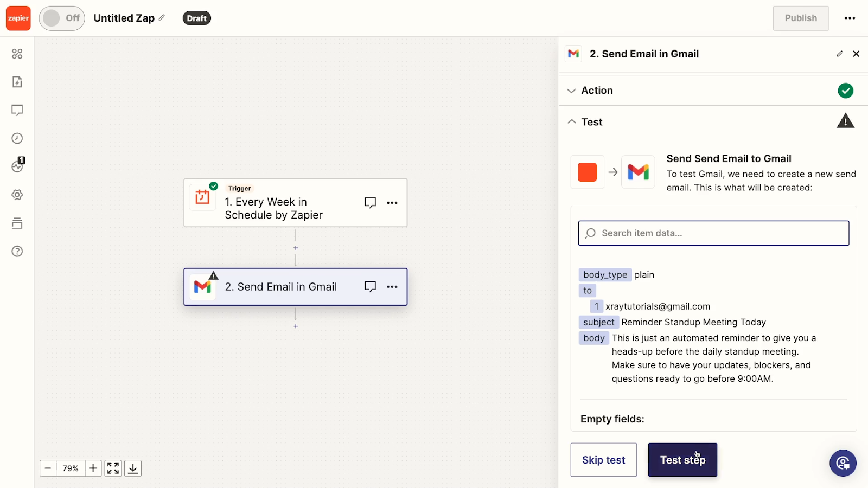868x488 pixels.
Task: Click the 79% zoom level field
Action: (71, 468)
